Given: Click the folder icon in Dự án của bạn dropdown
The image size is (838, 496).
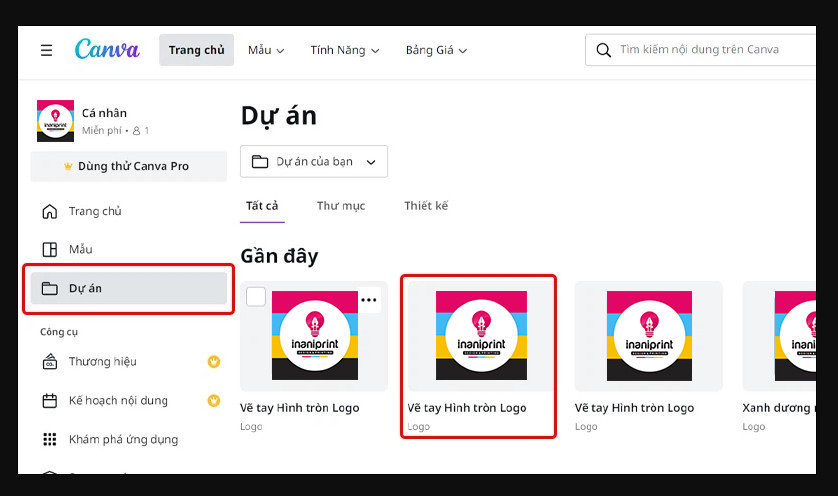Looking at the screenshot, I should 260,161.
